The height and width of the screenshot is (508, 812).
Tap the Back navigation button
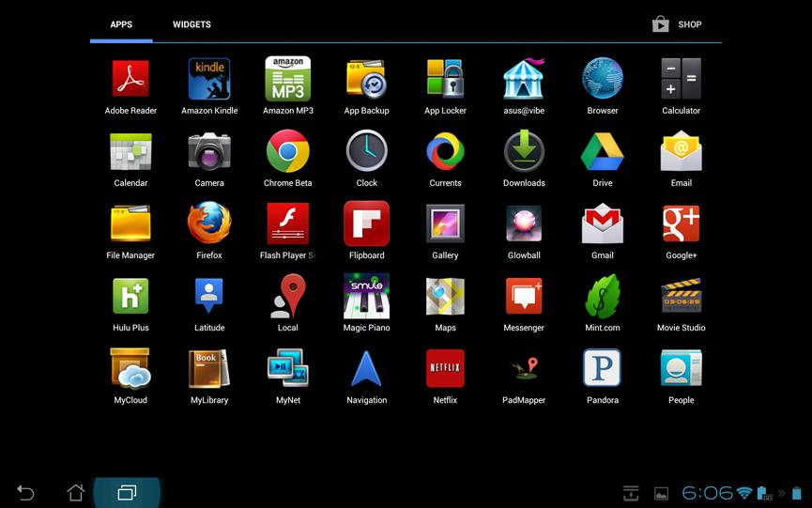(x=24, y=492)
